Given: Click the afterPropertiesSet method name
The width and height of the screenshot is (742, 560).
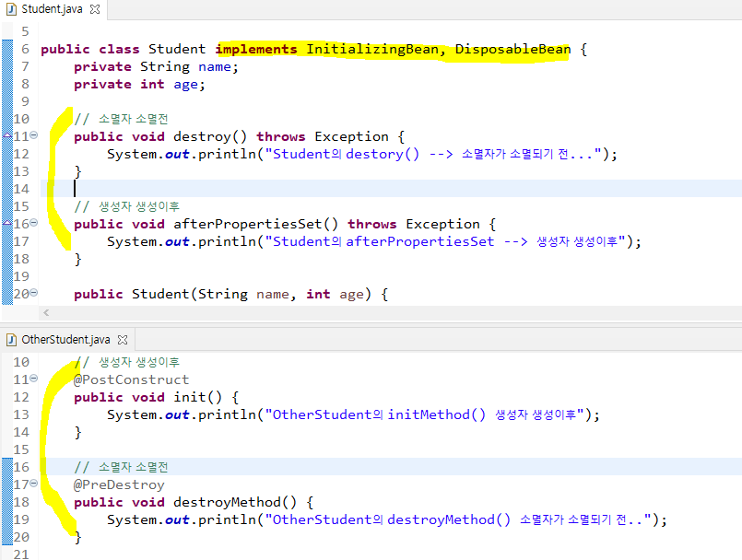Looking at the screenshot, I should [x=248, y=224].
